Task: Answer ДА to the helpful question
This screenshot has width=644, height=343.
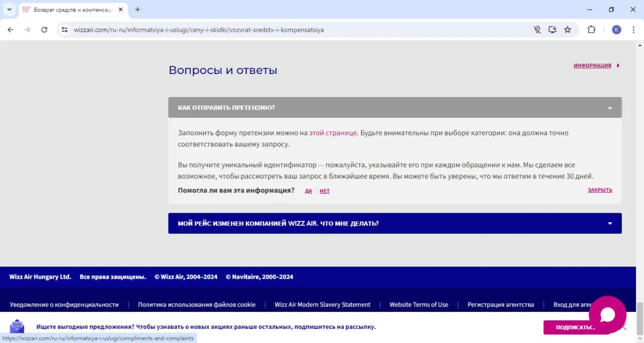Action: (308, 191)
